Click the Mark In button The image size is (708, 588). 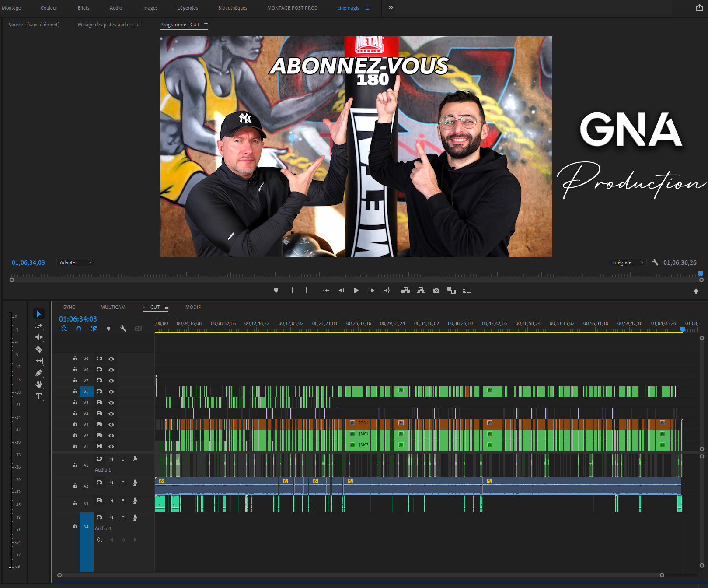tap(292, 290)
